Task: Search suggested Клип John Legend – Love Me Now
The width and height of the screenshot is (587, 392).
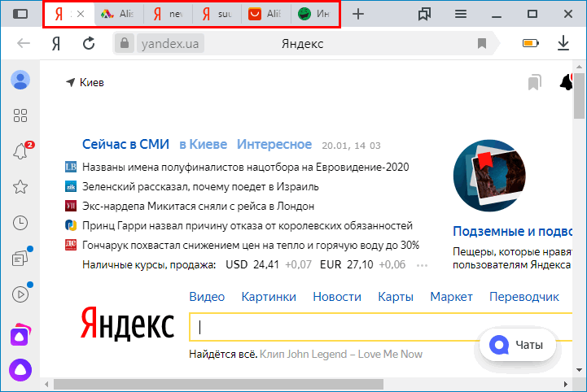Action: (x=341, y=354)
